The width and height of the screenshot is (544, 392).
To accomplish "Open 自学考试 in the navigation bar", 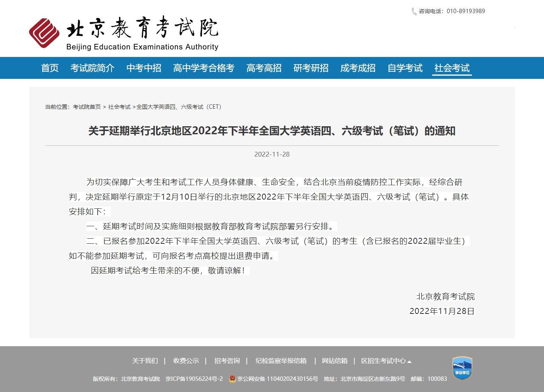I will point(405,68).
